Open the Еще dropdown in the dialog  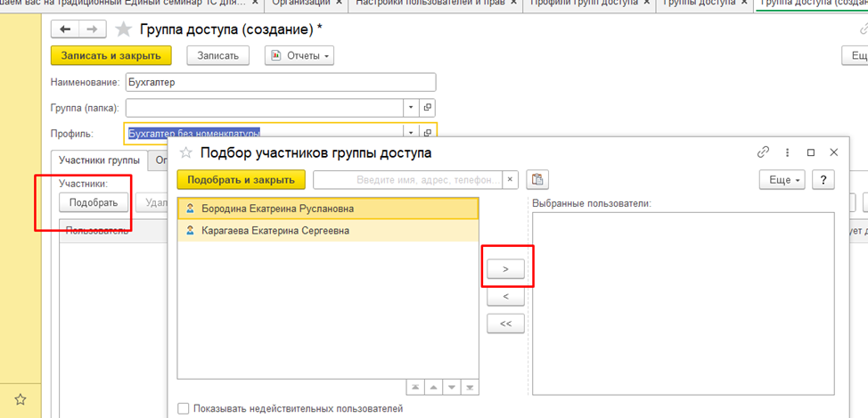click(x=782, y=180)
